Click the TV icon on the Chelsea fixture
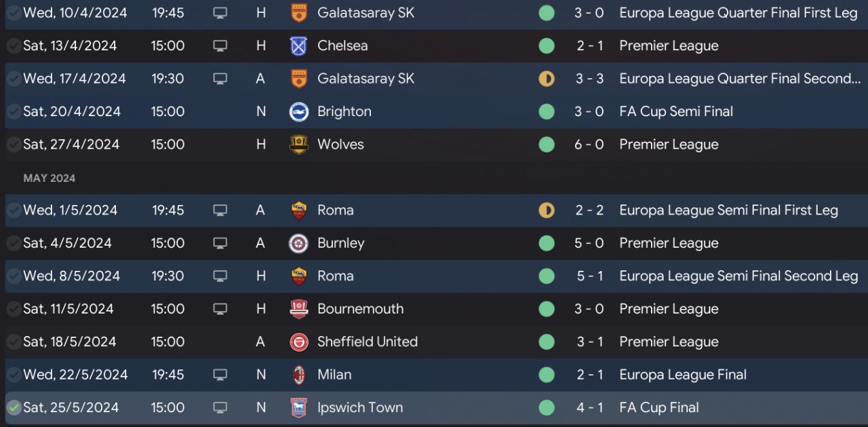This screenshot has width=868, height=427. click(x=220, y=46)
